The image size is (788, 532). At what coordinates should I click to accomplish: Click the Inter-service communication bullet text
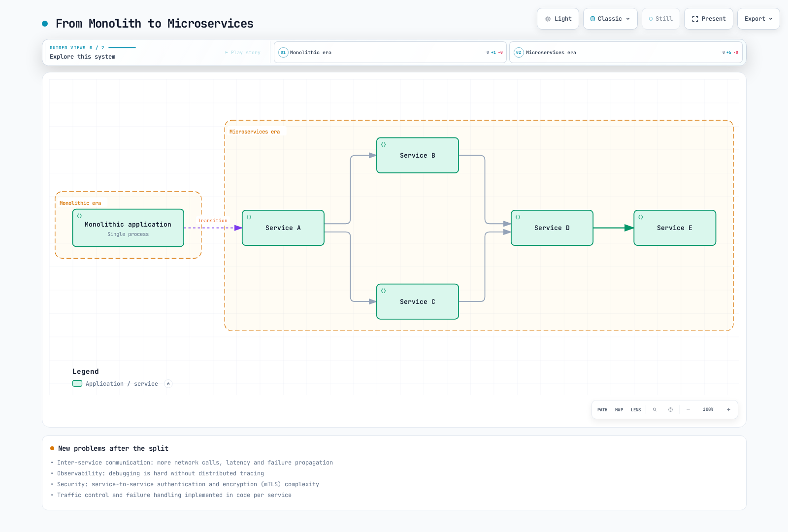click(x=195, y=463)
